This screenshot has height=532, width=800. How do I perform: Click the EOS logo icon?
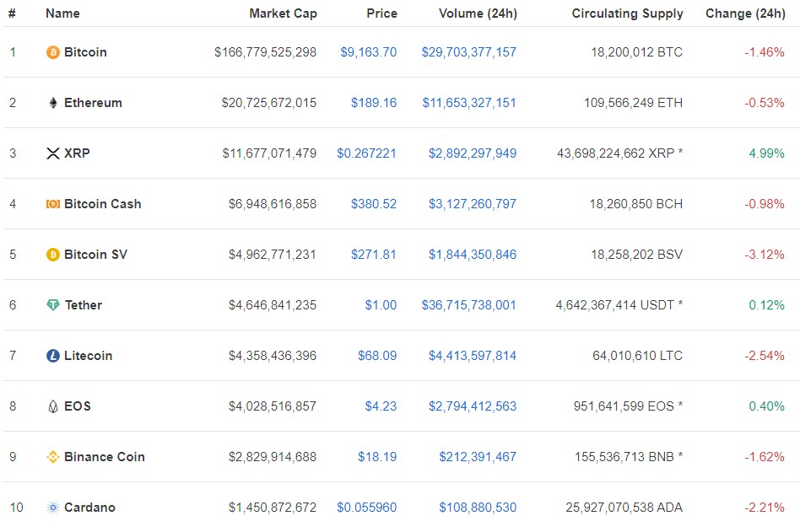53,406
